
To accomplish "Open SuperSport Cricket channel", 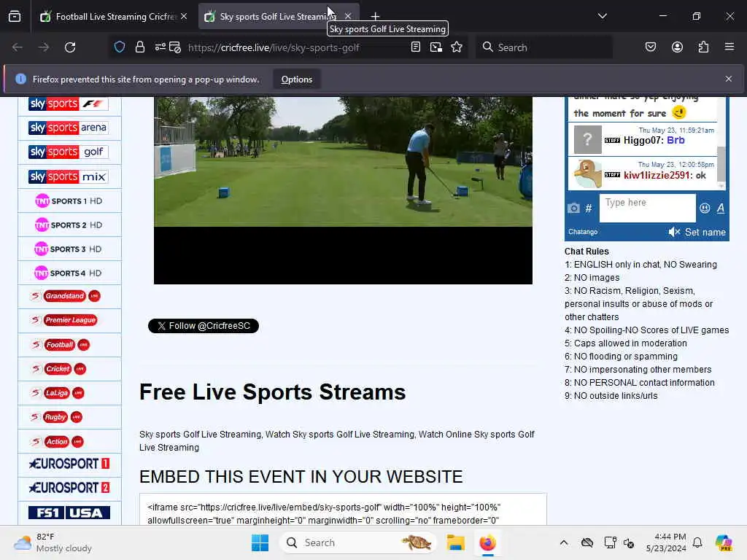I will coord(58,369).
